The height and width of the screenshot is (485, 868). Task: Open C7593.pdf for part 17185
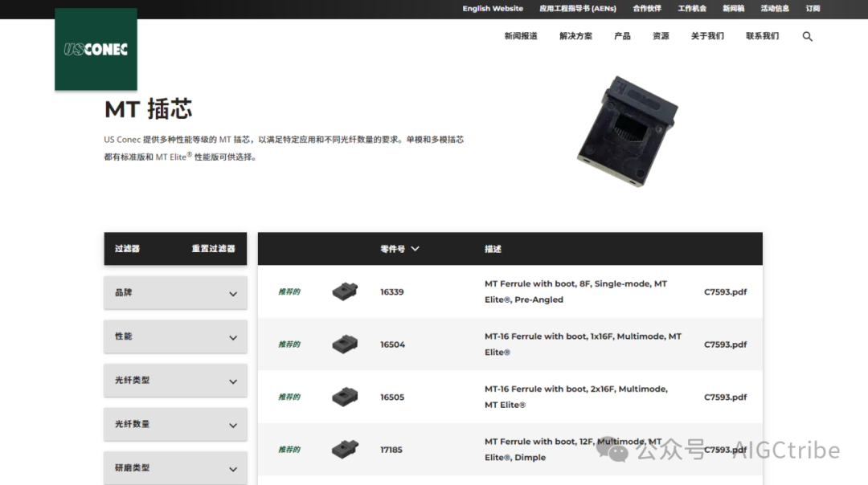click(x=725, y=450)
